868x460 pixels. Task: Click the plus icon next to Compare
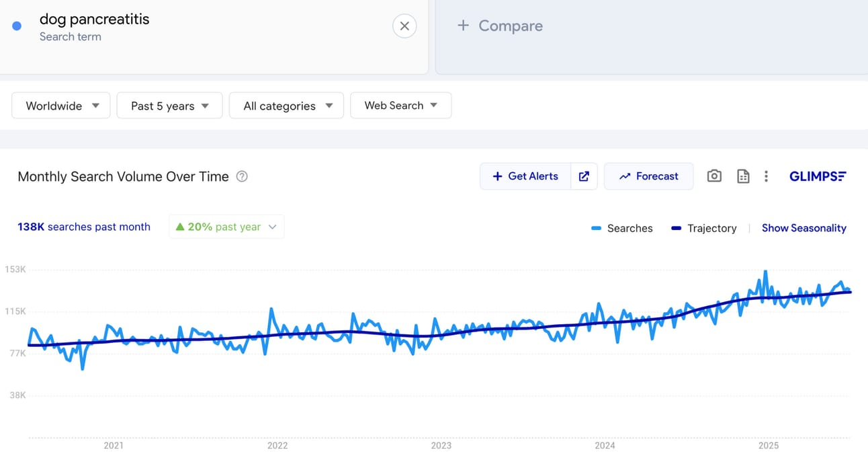click(463, 26)
